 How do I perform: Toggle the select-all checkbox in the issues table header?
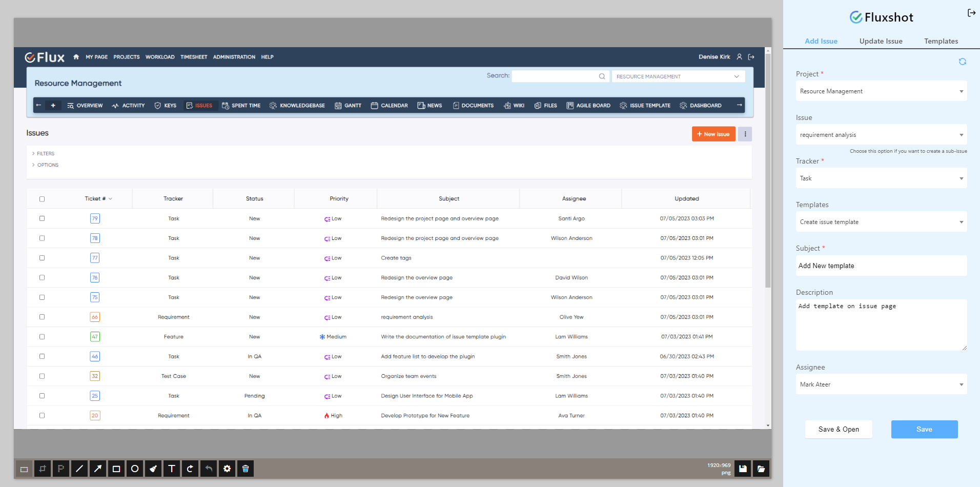coord(42,199)
